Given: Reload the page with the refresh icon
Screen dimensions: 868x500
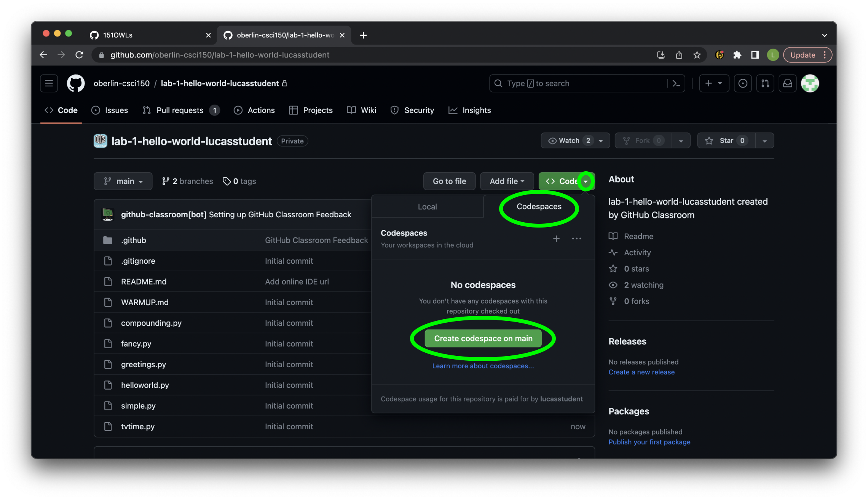Looking at the screenshot, I should click(x=79, y=55).
